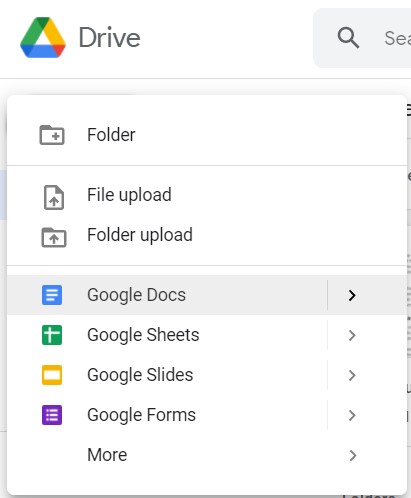411x498 pixels.
Task: Expand the Google Docs submenu arrow
Action: point(352,295)
